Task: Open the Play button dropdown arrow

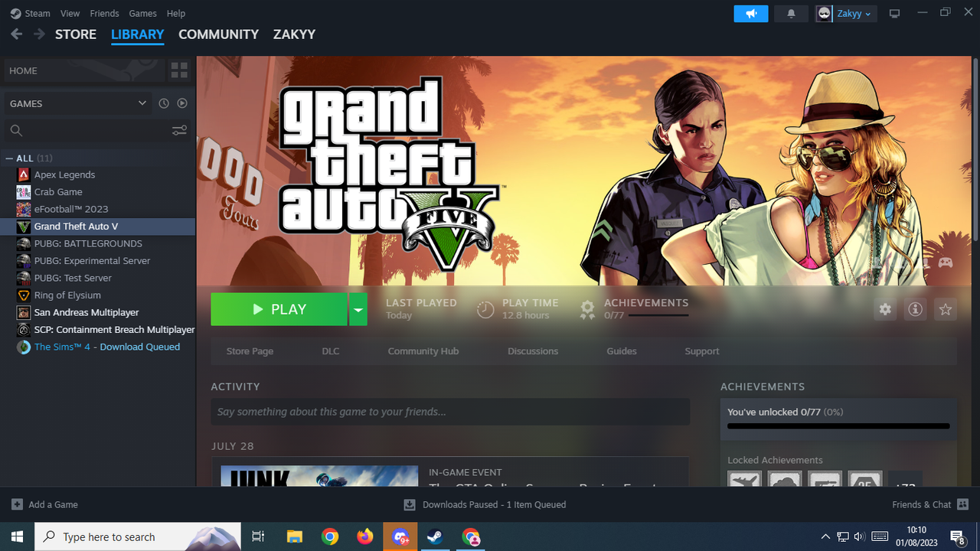Action: click(x=358, y=309)
